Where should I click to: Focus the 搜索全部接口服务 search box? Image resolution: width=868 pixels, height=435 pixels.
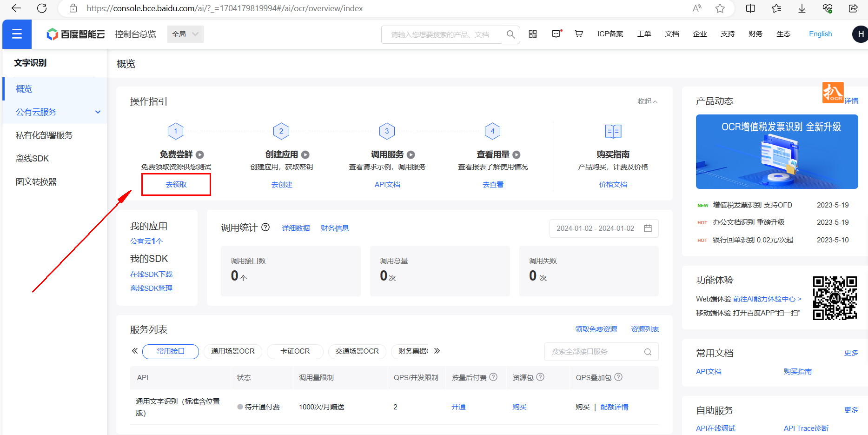coord(601,352)
